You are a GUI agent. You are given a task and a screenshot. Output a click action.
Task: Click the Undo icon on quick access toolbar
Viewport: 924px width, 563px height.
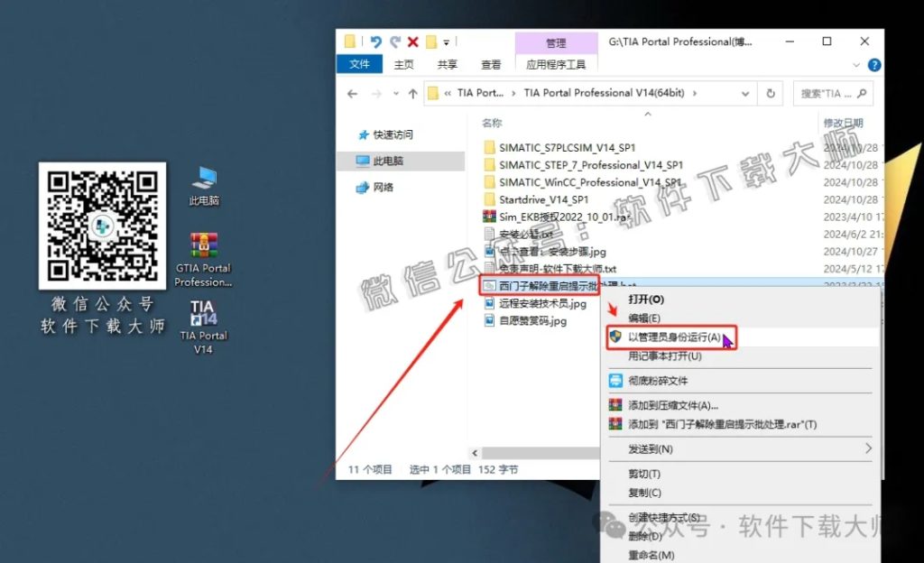[376, 41]
